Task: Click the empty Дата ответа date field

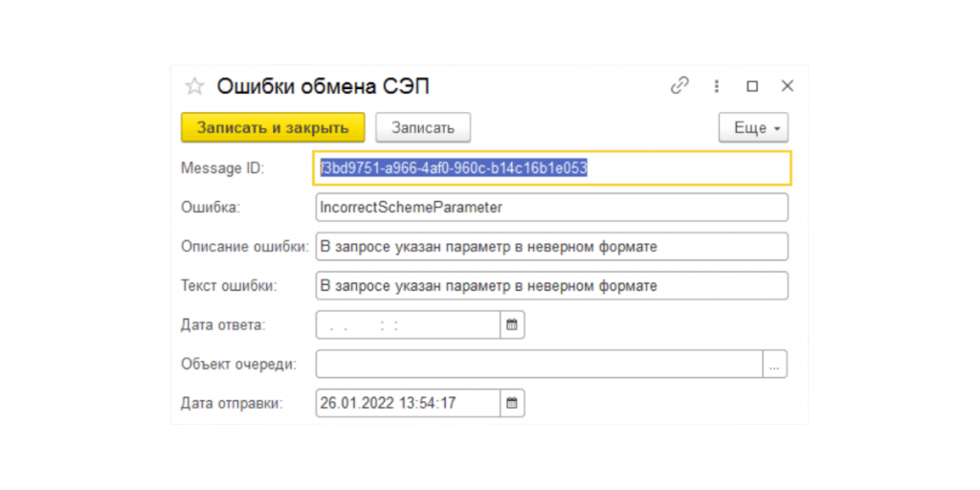Action: [x=408, y=324]
